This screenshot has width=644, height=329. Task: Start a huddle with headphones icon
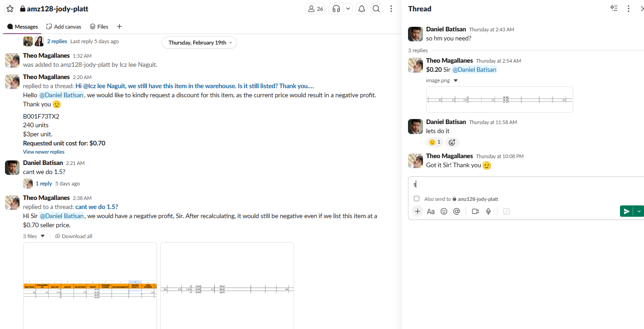click(x=336, y=9)
